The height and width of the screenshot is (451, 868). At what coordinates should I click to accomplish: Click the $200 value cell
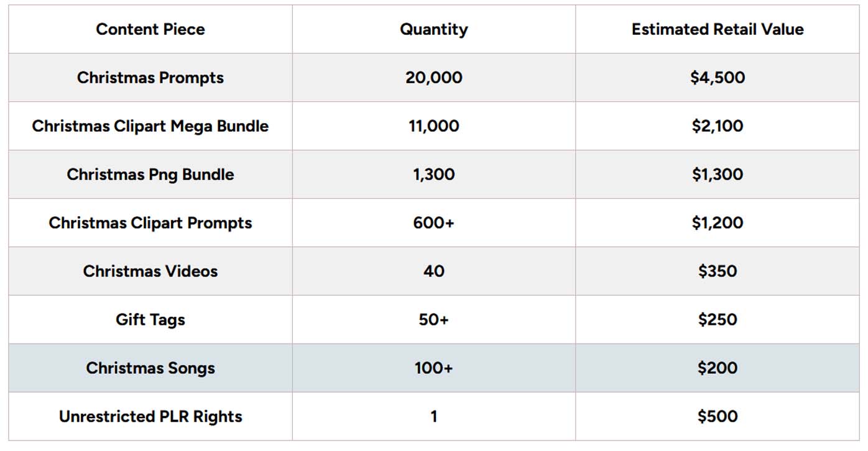(718, 368)
